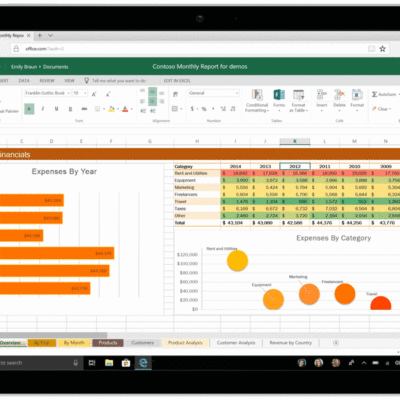400x400 pixels.
Task: Click Format as Table
Action: (298, 101)
